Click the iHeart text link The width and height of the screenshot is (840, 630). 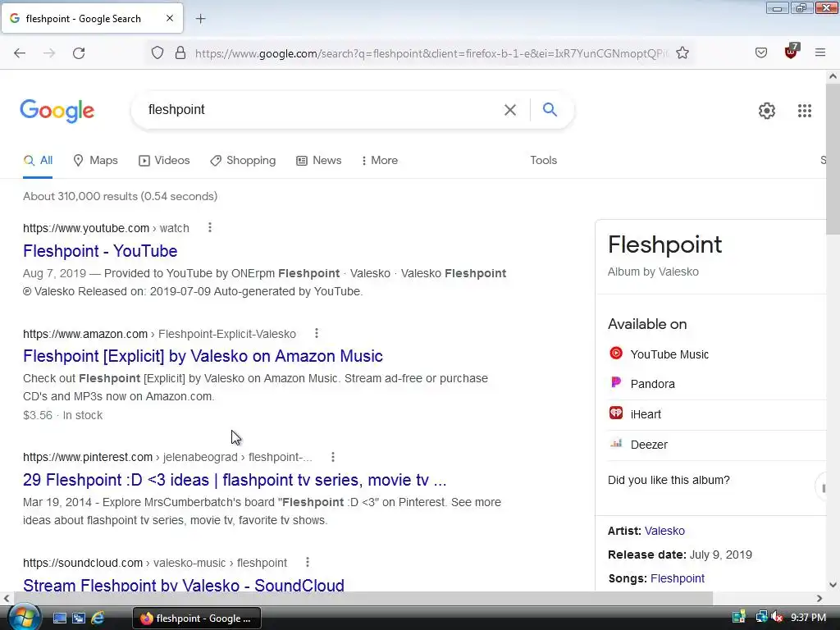[x=646, y=414]
